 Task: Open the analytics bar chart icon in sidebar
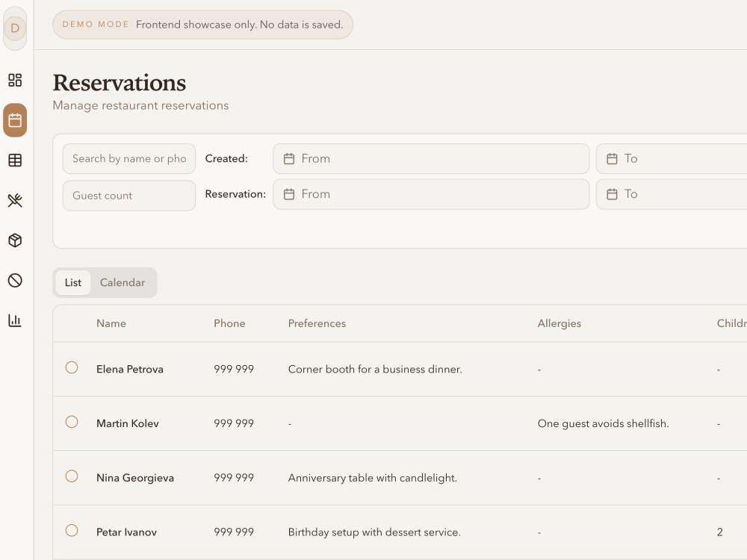15,320
